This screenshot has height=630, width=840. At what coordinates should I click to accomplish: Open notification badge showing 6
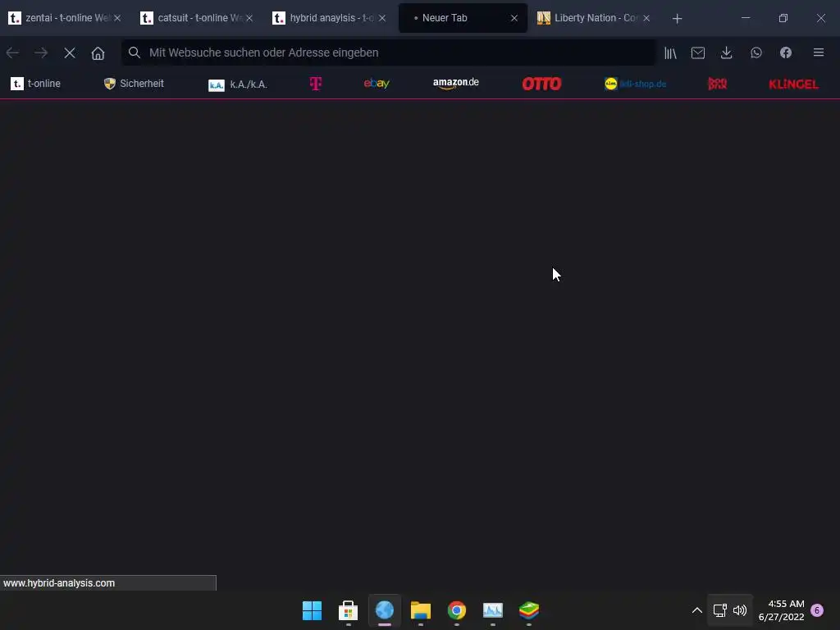click(818, 610)
